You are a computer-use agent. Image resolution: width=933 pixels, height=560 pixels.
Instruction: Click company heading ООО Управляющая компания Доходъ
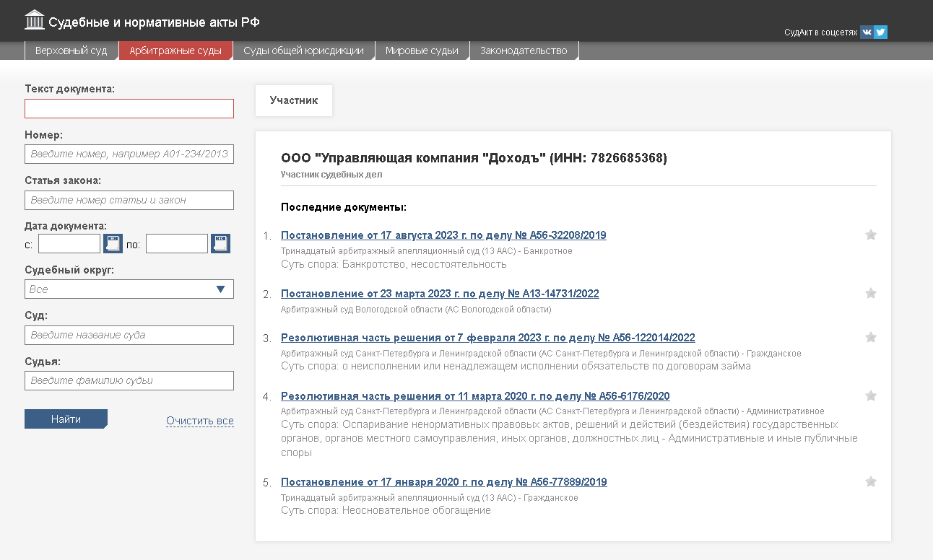click(474, 158)
